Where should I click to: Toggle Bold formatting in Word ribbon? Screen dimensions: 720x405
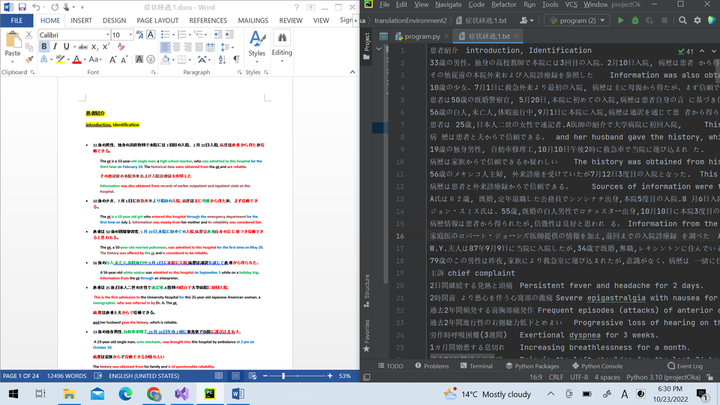click(x=44, y=47)
